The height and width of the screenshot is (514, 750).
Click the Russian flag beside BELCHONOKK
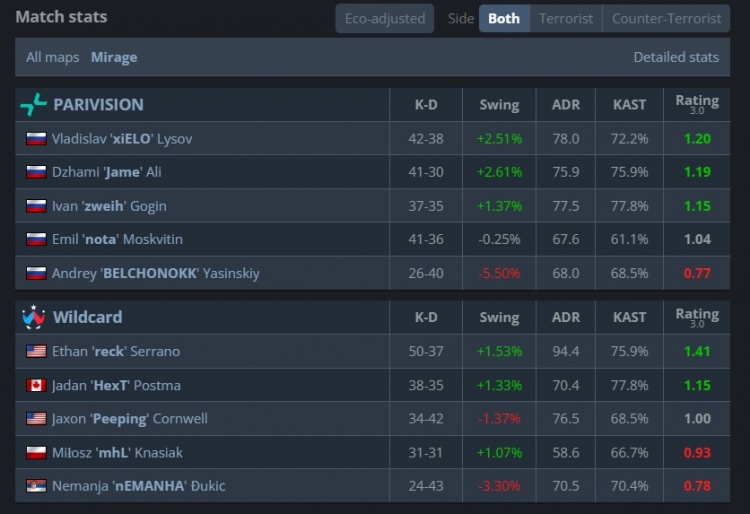(x=37, y=273)
